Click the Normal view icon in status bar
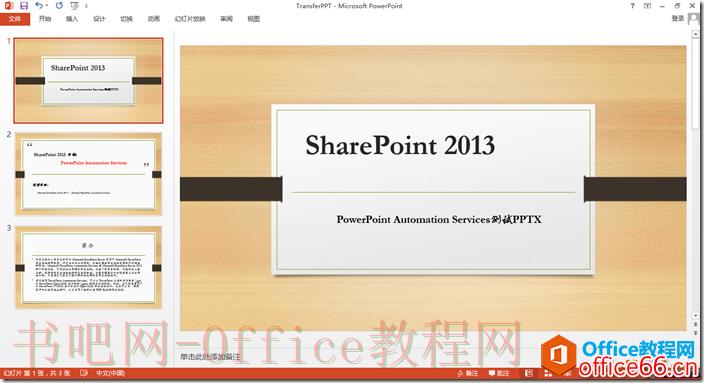 point(529,373)
